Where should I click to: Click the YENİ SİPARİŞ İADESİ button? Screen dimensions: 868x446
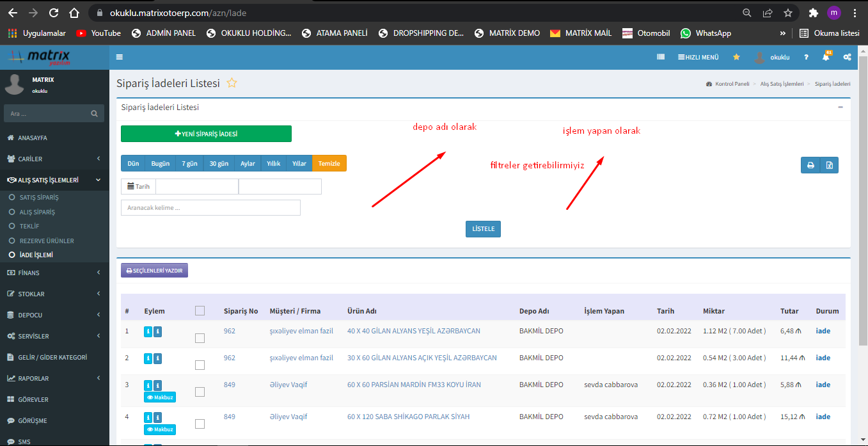206,134
